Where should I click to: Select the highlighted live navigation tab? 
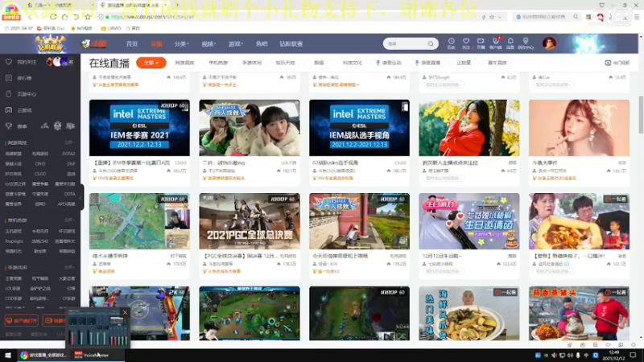coord(156,44)
